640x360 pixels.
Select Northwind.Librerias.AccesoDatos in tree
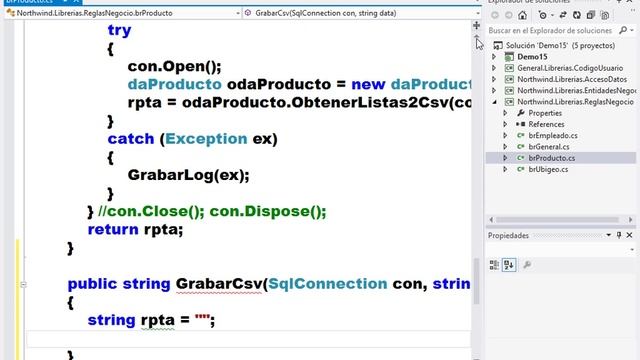coord(572,79)
